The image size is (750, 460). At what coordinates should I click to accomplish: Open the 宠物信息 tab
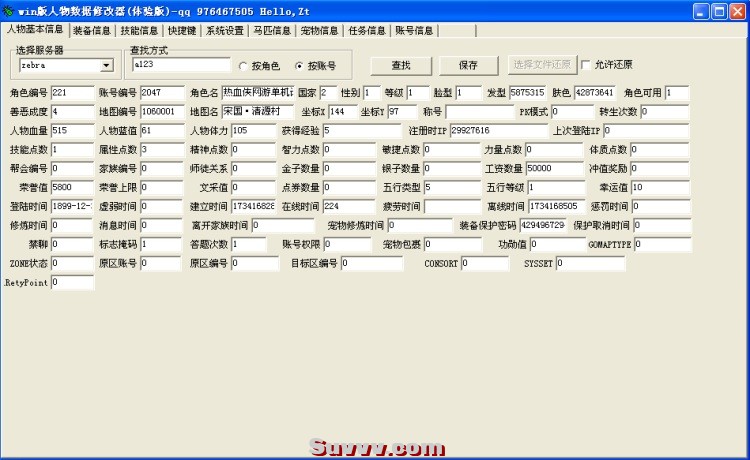pyautogui.click(x=319, y=31)
